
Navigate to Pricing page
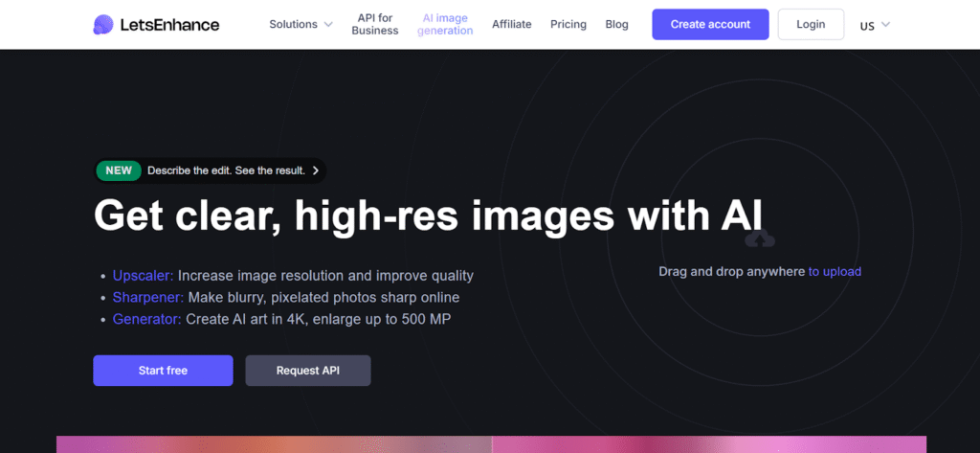click(568, 24)
